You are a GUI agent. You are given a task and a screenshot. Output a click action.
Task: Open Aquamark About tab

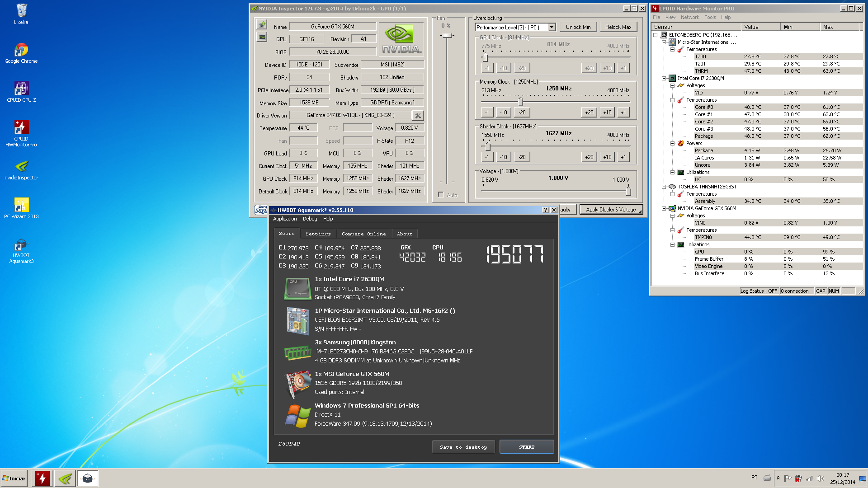(404, 234)
